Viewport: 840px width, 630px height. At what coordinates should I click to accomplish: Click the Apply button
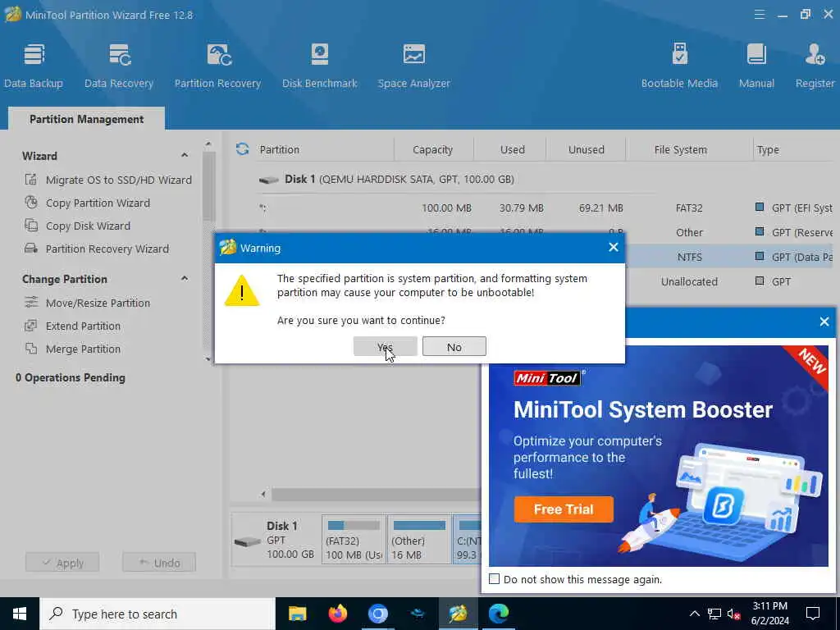point(62,563)
